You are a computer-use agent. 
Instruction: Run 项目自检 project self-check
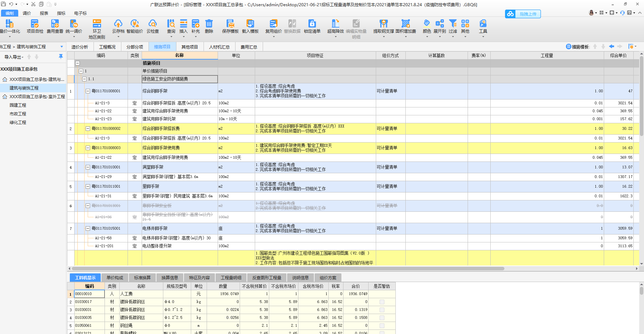point(35,26)
